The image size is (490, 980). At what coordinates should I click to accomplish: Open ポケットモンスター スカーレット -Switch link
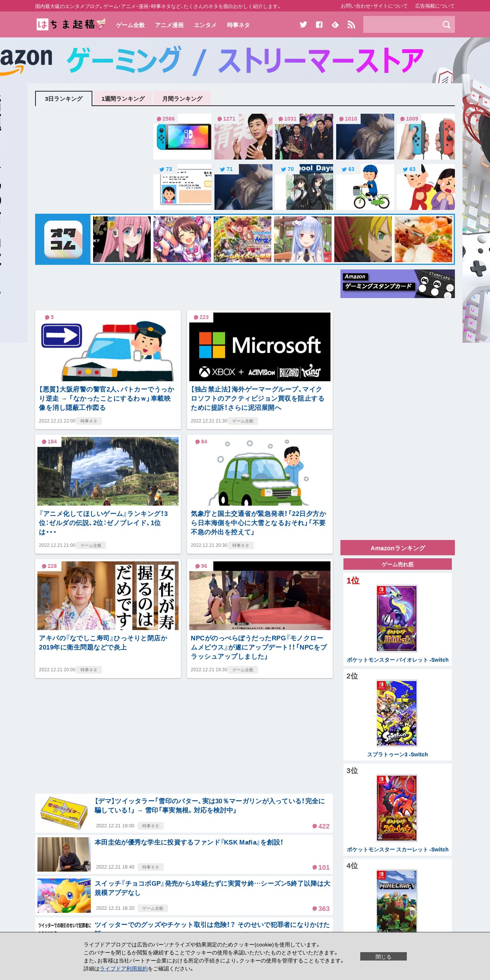[x=398, y=849]
